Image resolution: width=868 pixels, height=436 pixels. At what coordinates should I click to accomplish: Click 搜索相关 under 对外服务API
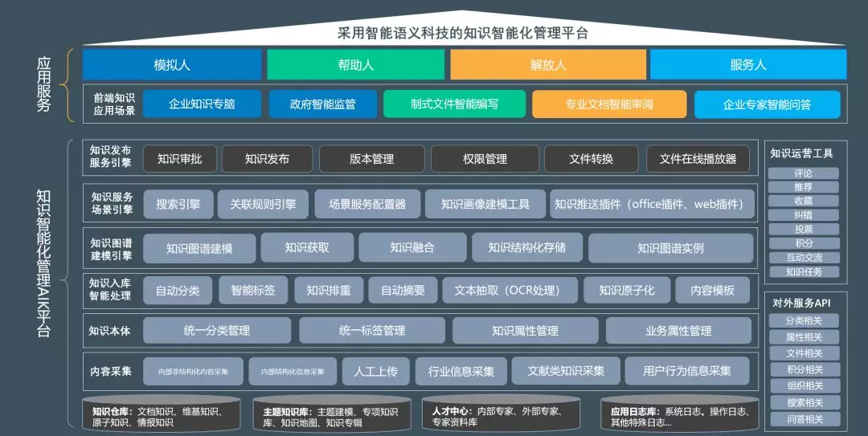coord(804,402)
